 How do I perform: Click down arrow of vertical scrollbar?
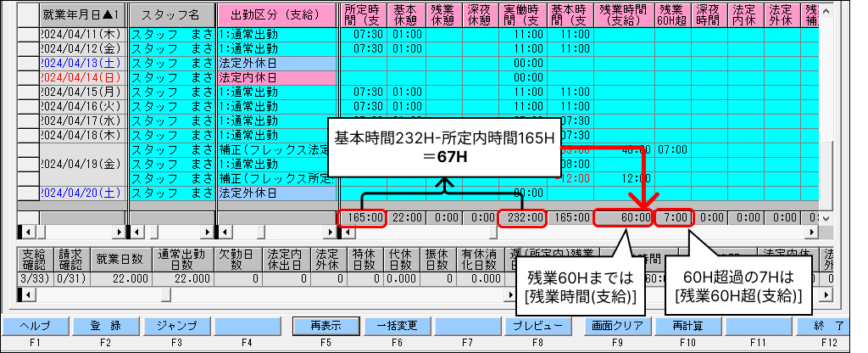pos(826,218)
